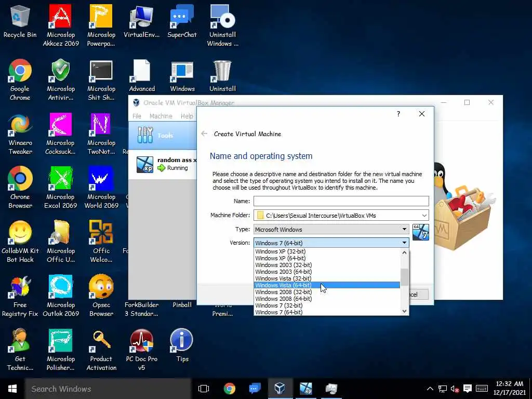Viewport: 532px width, 399px height.
Task: Open the Machine menu in VirtualBox Manager
Action: tap(161, 116)
